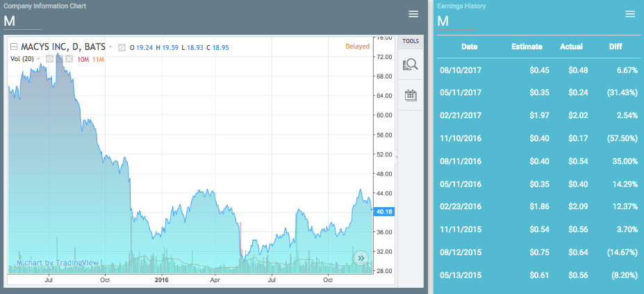Click the (8.20%) diff value
644x294 pixels.
(x=624, y=275)
